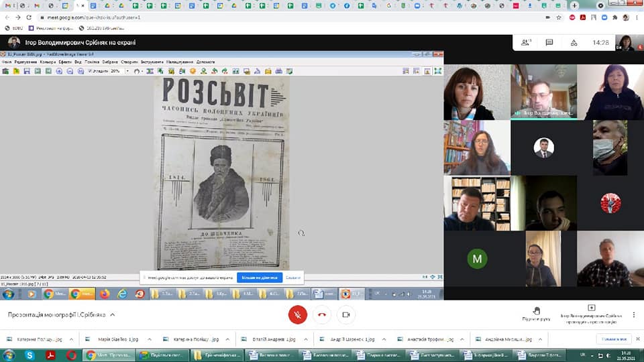644x362 pixels.
Task: Click the Windows Start button
Action: tap(9, 355)
